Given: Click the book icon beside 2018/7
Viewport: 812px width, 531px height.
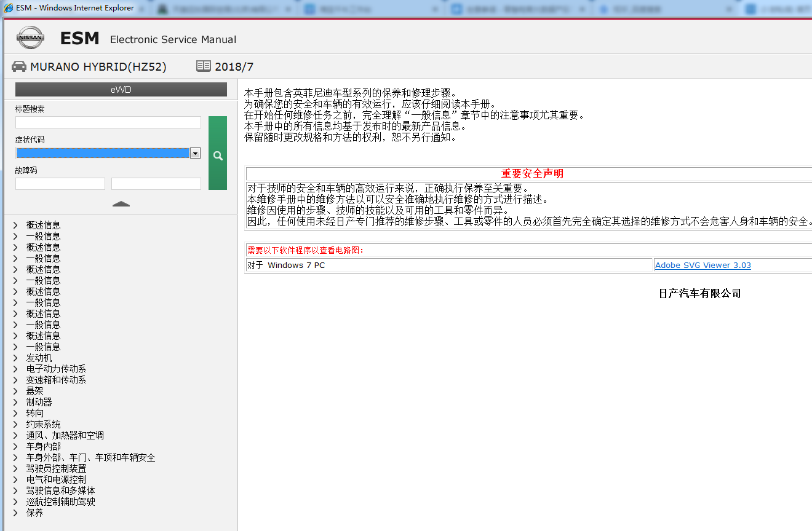Looking at the screenshot, I should coord(204,66).
